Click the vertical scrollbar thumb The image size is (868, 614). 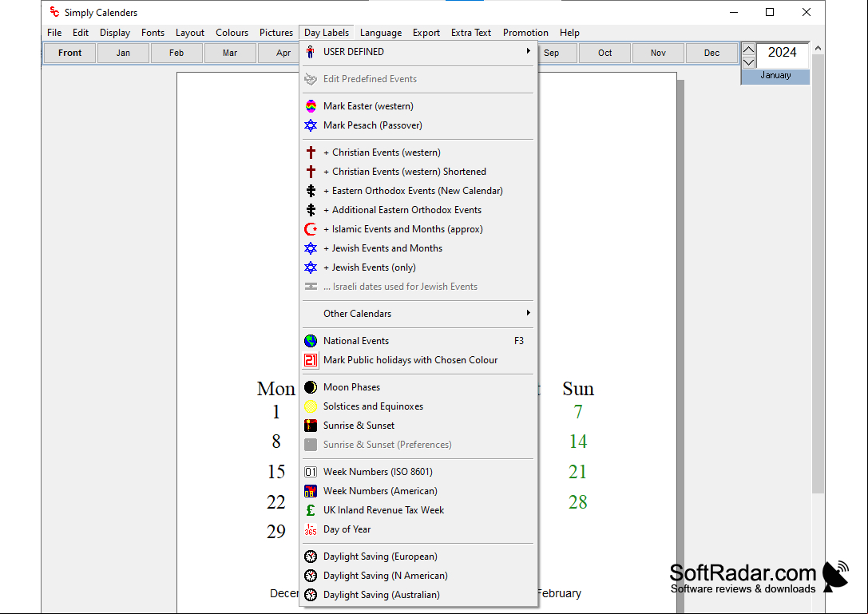coord(818,274)
